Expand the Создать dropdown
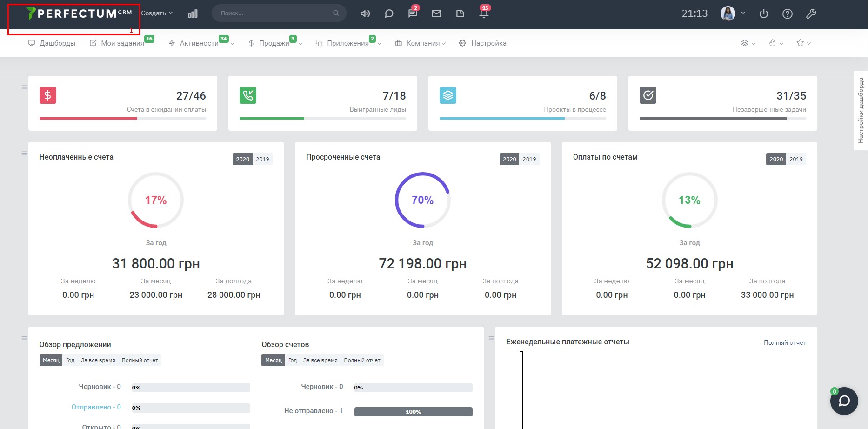The width and height of the screenshot is (868, 429). coord(157,13)
